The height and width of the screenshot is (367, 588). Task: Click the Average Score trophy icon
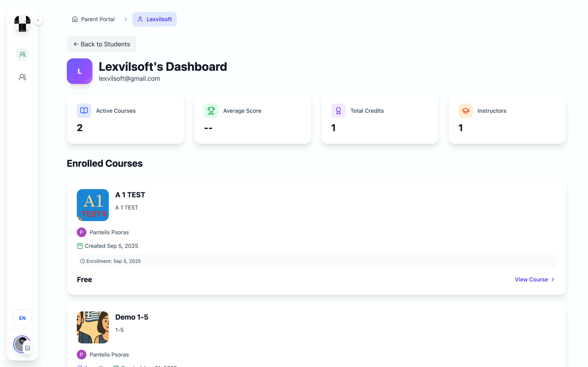(x=211, y=111)
